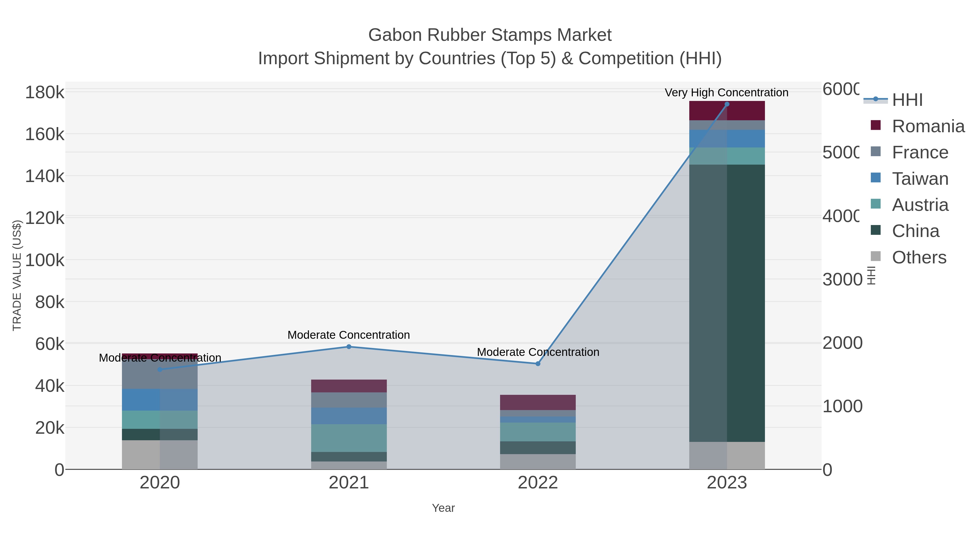Viewport: 980px width, 551px height.
Task: Click the 3000 tick on the HHI axis
Action: coord(842,279)
